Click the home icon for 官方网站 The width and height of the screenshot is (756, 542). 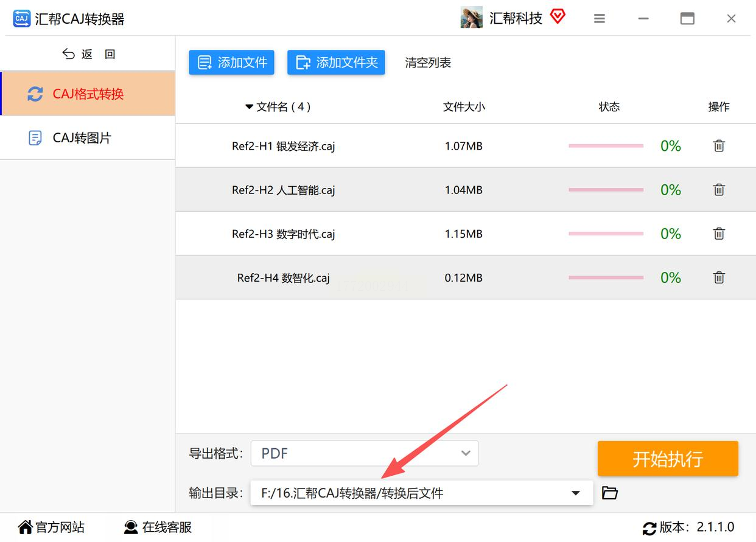tap(25, 527)
